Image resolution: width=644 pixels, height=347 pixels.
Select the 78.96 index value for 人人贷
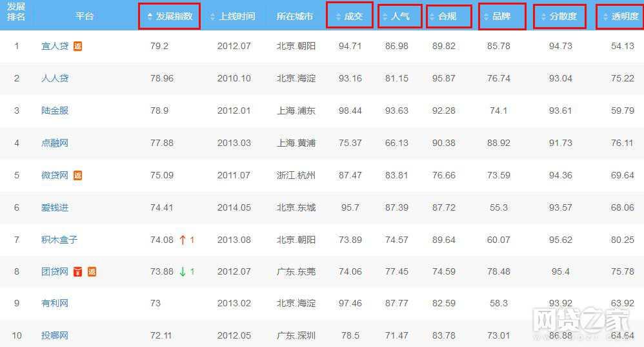pos(162,78)
